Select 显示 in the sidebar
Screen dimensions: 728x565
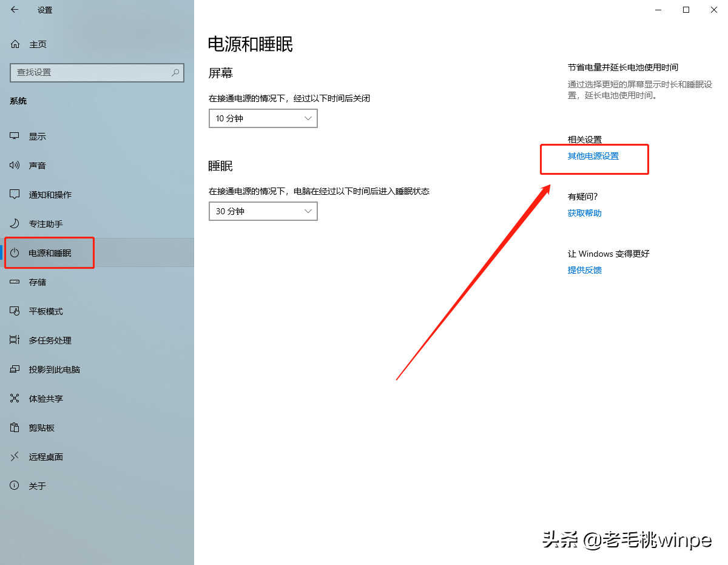[x=97, y=137]
